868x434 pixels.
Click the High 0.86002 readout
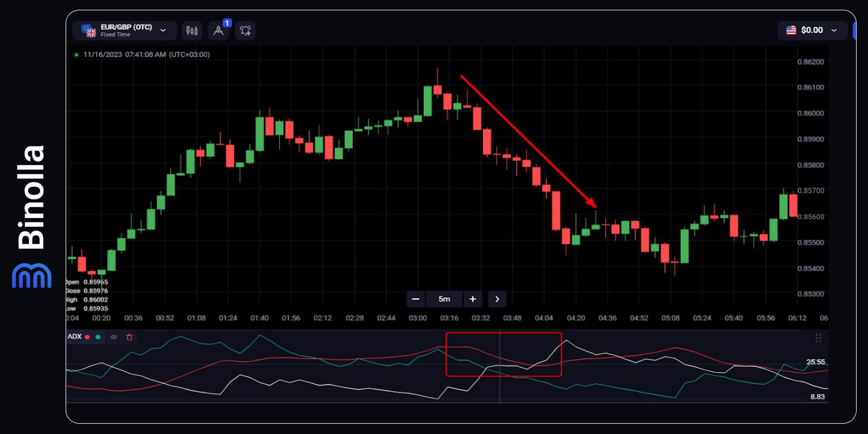(87, 299)
